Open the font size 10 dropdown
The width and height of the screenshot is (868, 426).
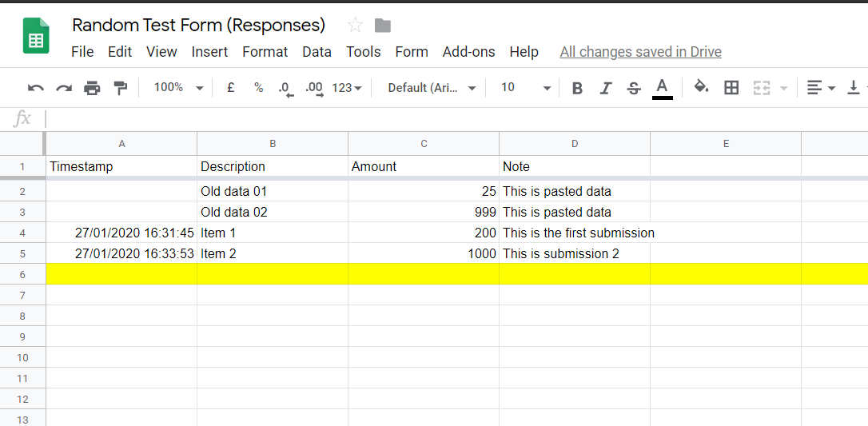click(x=525, y=88)
